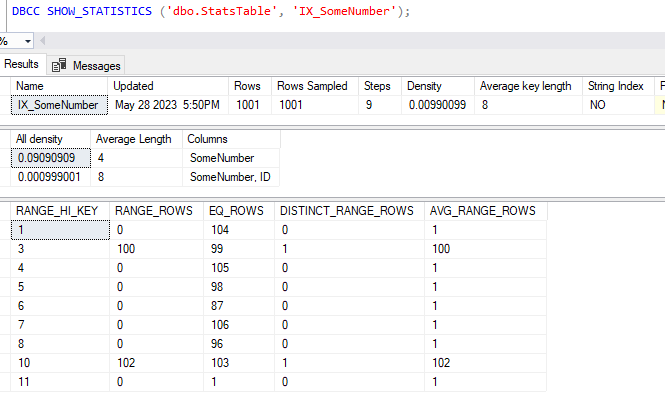The width and height of the screenshot is (665, 409).
Task: Select RANGE_HI_KEY cell with value 1
Action: (x=58, y=229)
